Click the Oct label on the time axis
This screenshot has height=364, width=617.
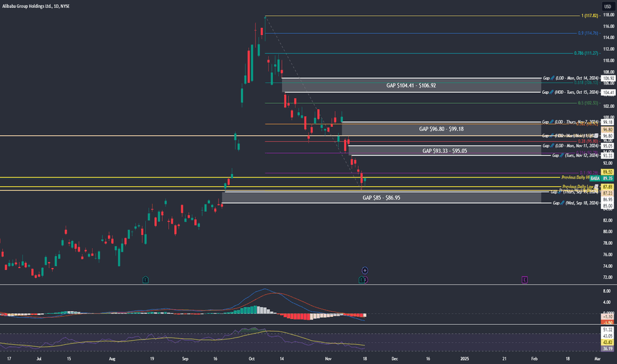251,358
